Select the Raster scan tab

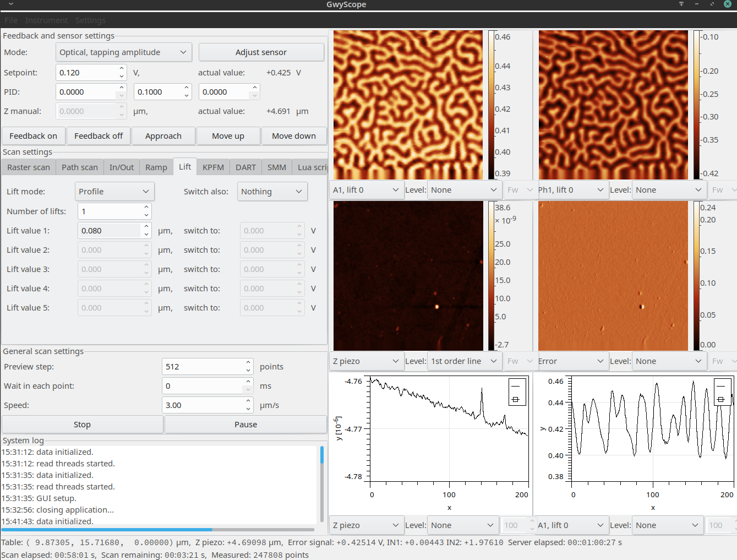[x=29, y=167]
